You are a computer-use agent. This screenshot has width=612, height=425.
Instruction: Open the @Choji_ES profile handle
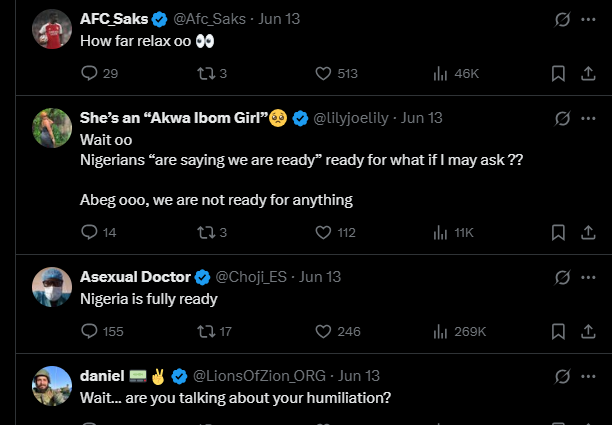click(251, 277)
